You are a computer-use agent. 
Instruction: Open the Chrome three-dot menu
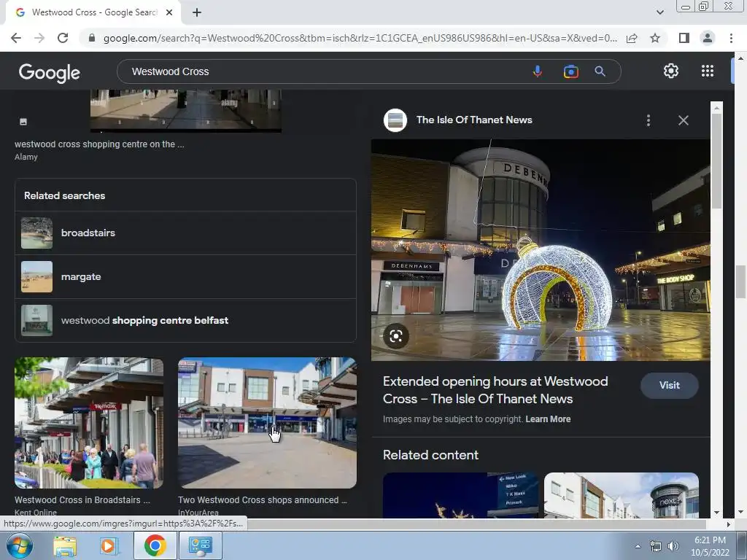(x=731, y=38)
